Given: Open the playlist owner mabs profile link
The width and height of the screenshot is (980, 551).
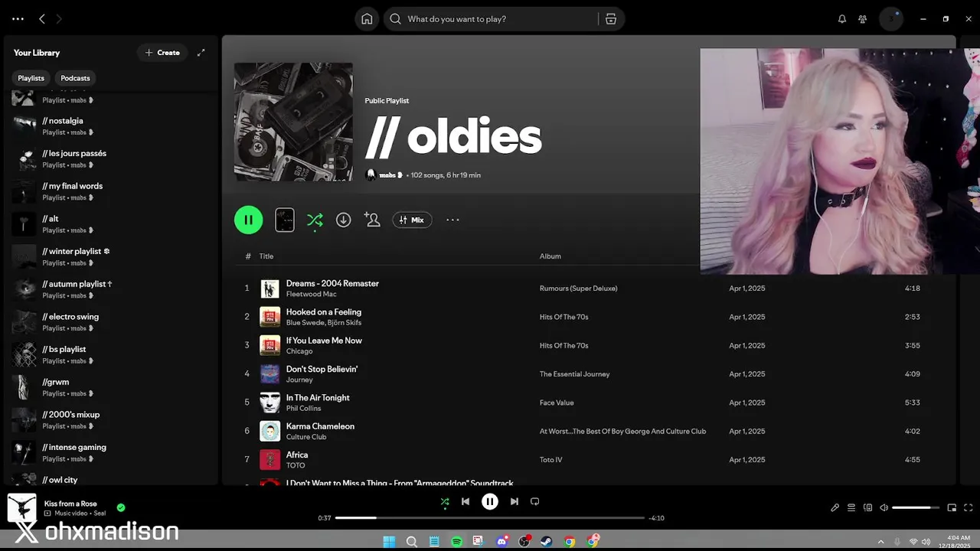Looking at the screenshot, I should [390, 175].
